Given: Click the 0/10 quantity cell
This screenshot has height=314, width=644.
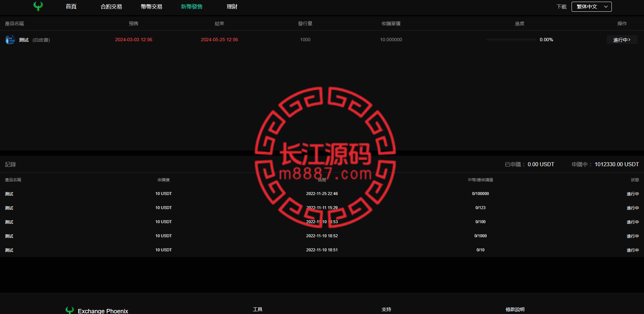Looking at the screenshot, I should (480, 250).
